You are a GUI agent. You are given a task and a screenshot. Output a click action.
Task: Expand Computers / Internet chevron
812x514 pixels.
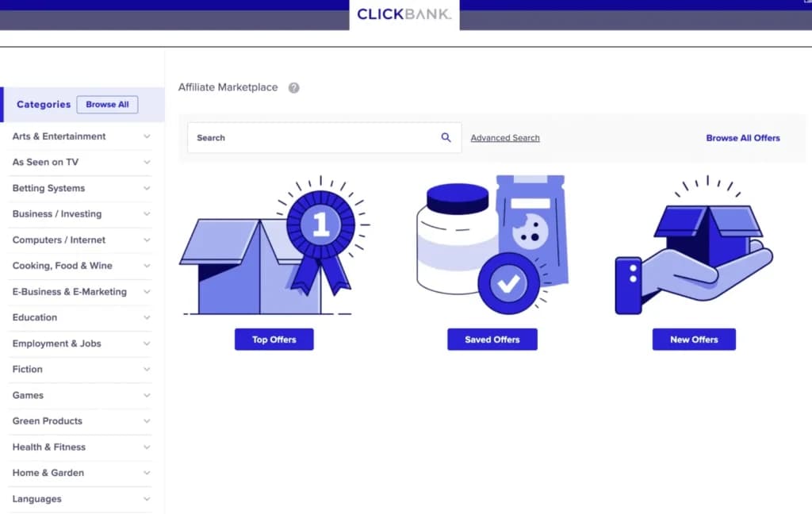147,240
